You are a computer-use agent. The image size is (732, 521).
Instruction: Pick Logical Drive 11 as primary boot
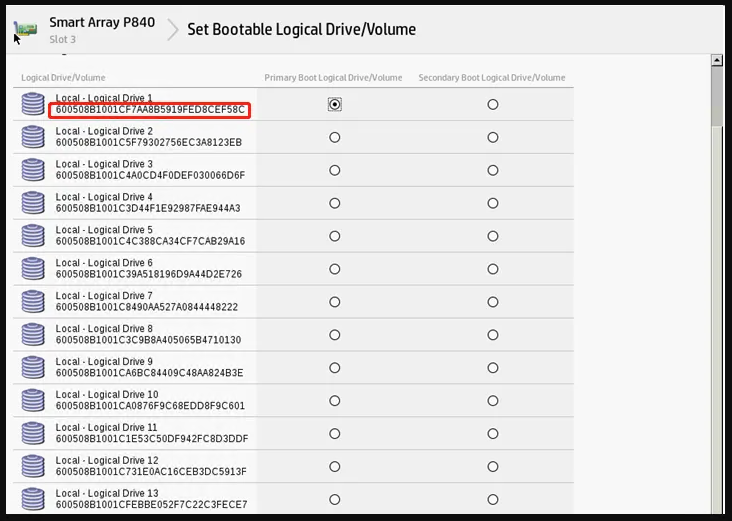coord(335,434)
